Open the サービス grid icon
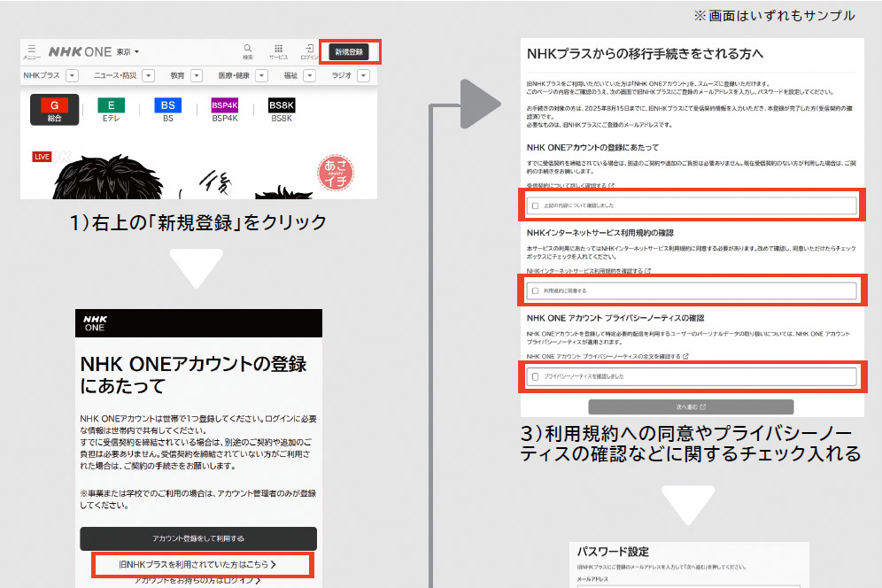 [278, 50]
